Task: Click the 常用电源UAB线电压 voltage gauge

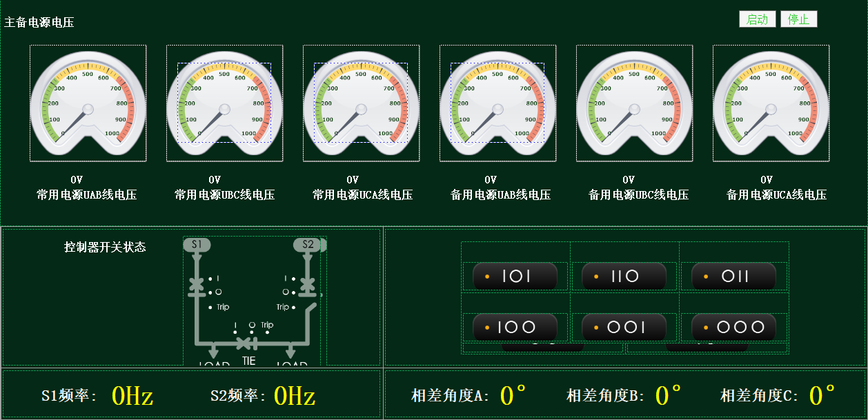Action: pos(88,103)
